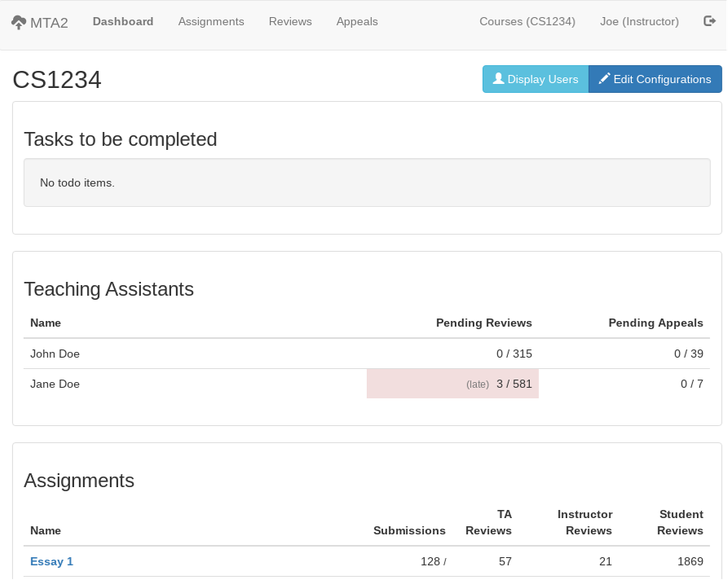Screen dimensions: 728x580
Task: Click the No todo items box
Action: [367, 182]
